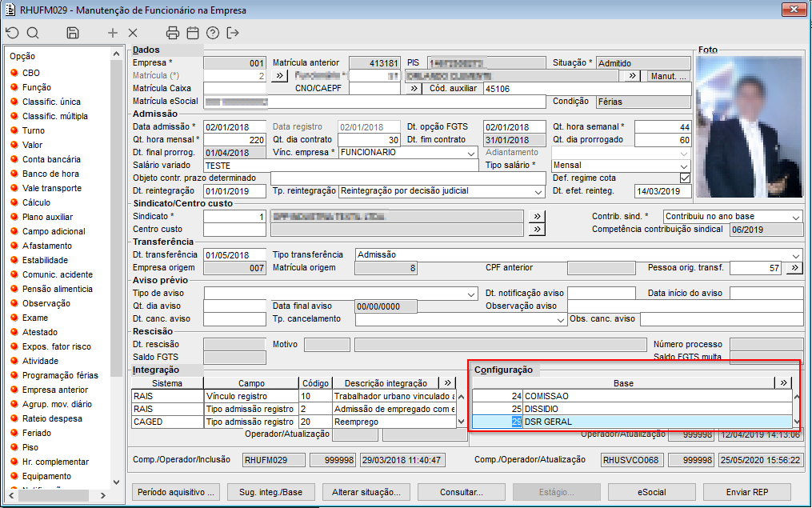Click Sug. integ./Base button

click(271, 492)
